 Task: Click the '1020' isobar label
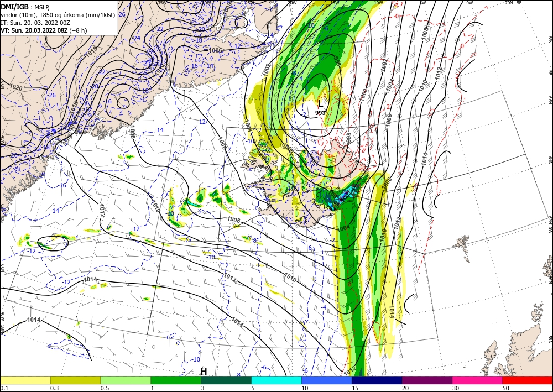pos(16,87)
